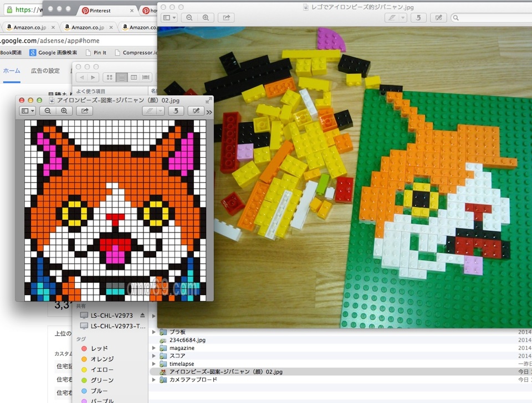This screenshot has width=532, height=403.
Task: Click highlight tool in ジバニャン（顔）02.jpg window
Action: pos(149,111)
